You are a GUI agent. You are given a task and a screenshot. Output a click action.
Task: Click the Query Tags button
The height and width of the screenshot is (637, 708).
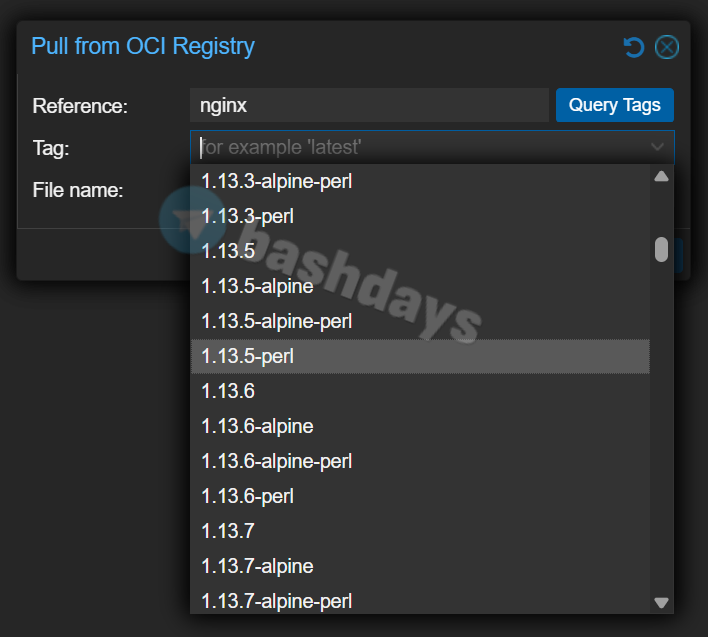pyautogui.click(x=614, y=105)
